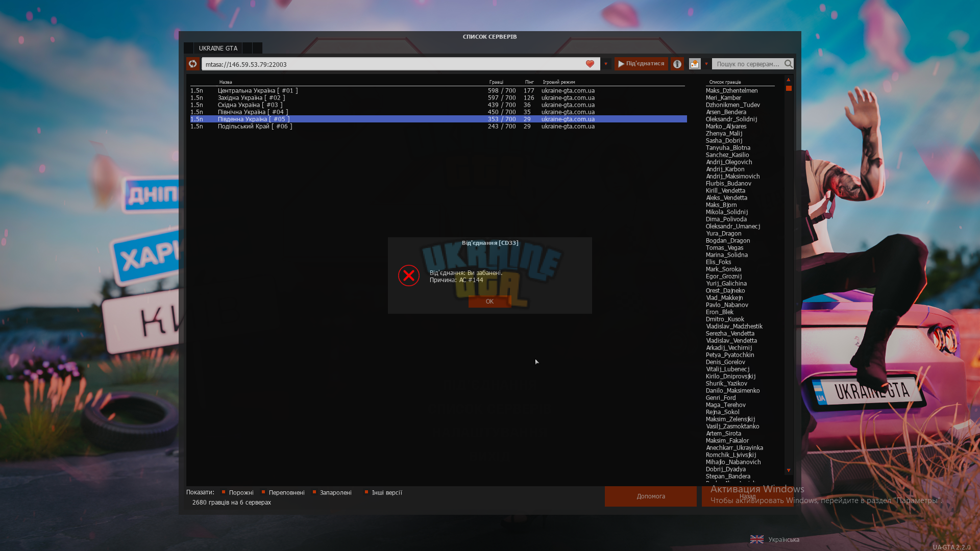Select player Tanyuha_Blotna

coord(728,147)
